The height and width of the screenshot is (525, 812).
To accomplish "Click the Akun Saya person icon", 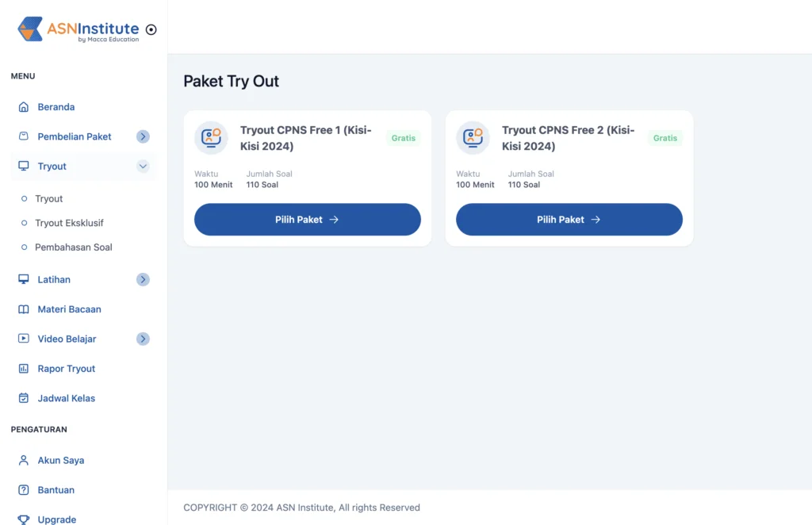I will [23, 460].
